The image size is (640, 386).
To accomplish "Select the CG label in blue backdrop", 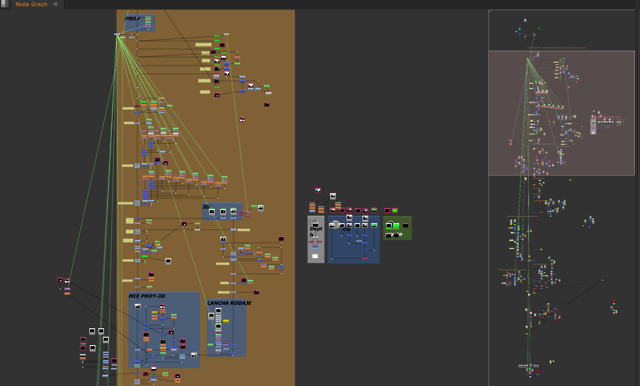I will pos(346,229).
